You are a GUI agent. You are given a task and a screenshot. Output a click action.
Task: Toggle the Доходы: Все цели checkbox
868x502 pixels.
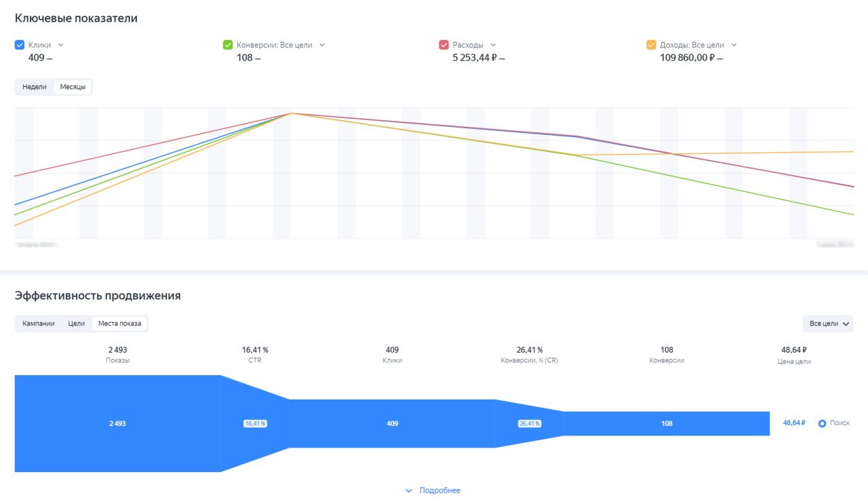pyautogui.click(x=651, y=45)
